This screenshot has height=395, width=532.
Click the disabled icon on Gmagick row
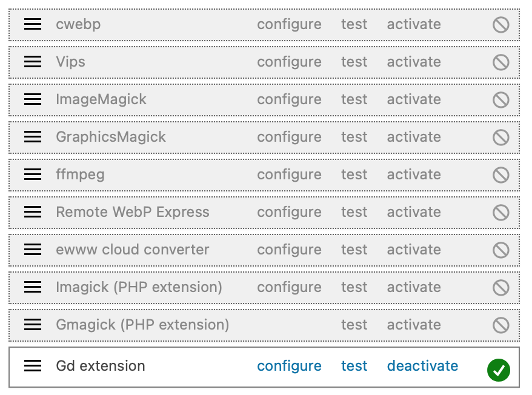(500, 325)
